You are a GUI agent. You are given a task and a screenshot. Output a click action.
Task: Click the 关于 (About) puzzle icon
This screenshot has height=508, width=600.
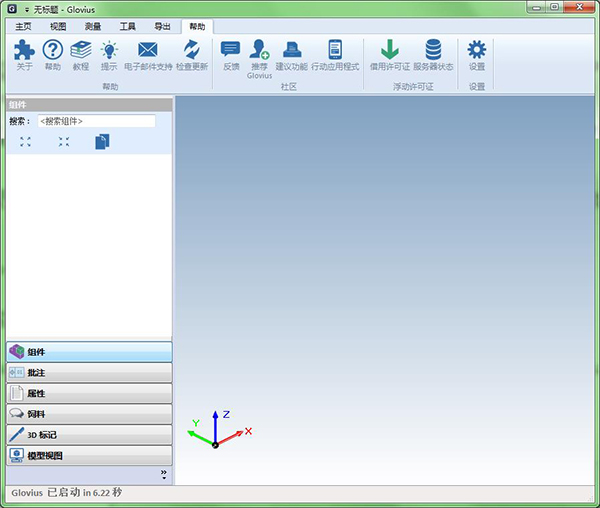(24, 50)
